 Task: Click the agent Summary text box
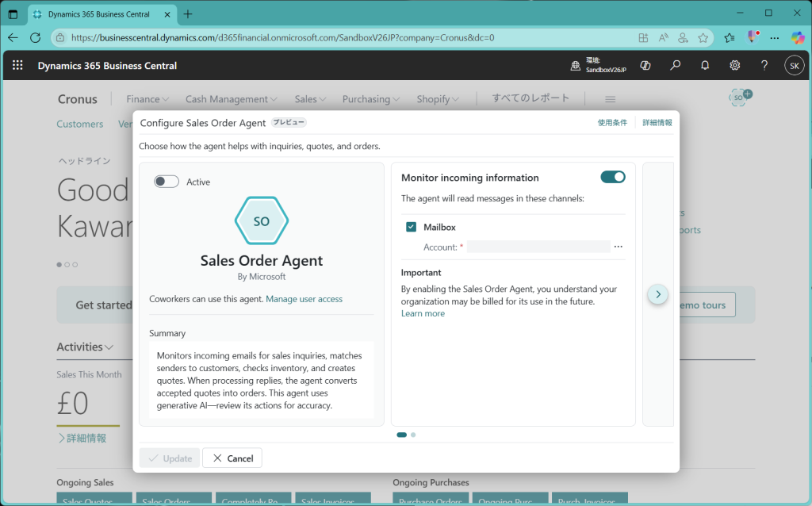tap(262, 380)
